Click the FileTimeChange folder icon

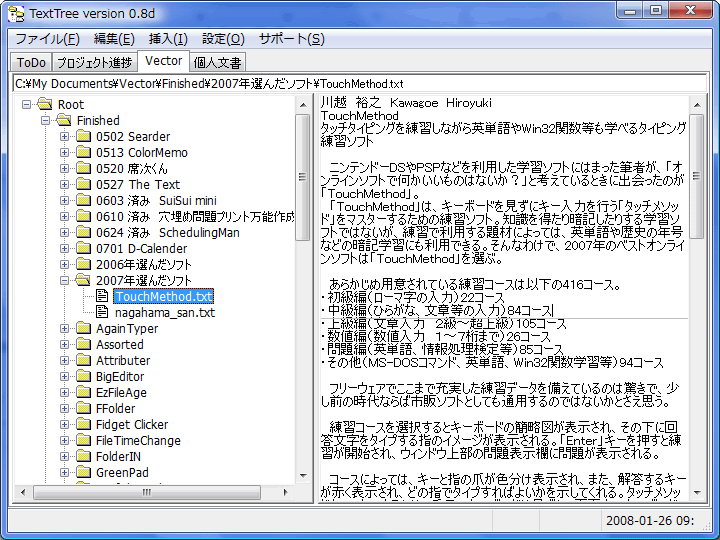click(x=83, y=440)
